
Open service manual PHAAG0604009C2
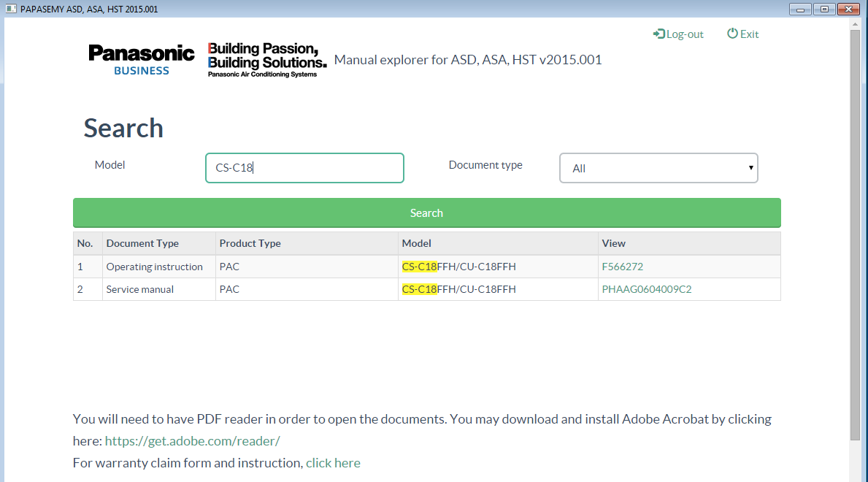click(x=646, y=289)
